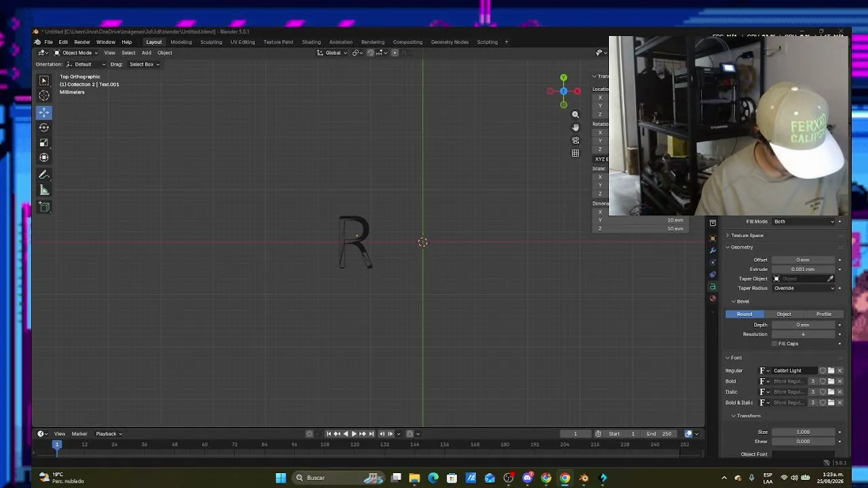
Task: Click the Buscar taskbar search box
Action: pos(339,478)
